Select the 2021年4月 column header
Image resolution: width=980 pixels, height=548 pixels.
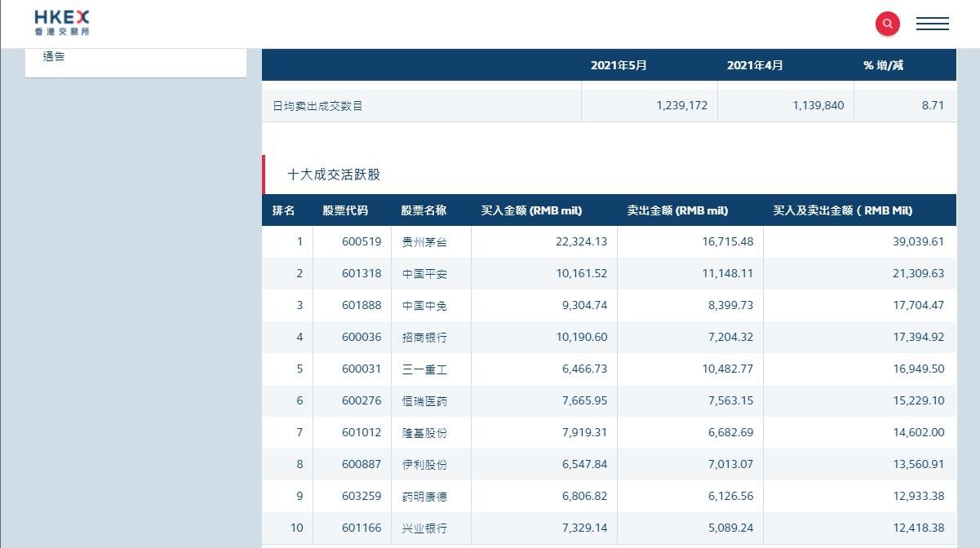755,64
